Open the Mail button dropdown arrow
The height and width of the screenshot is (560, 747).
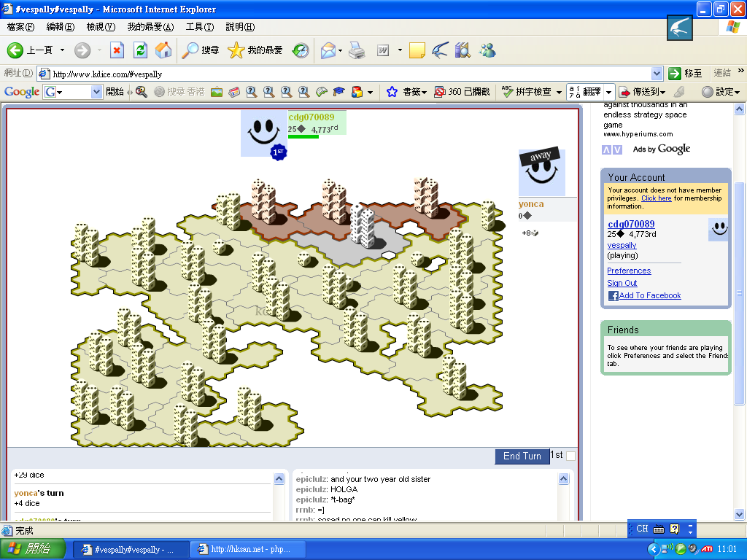point(340,50)
